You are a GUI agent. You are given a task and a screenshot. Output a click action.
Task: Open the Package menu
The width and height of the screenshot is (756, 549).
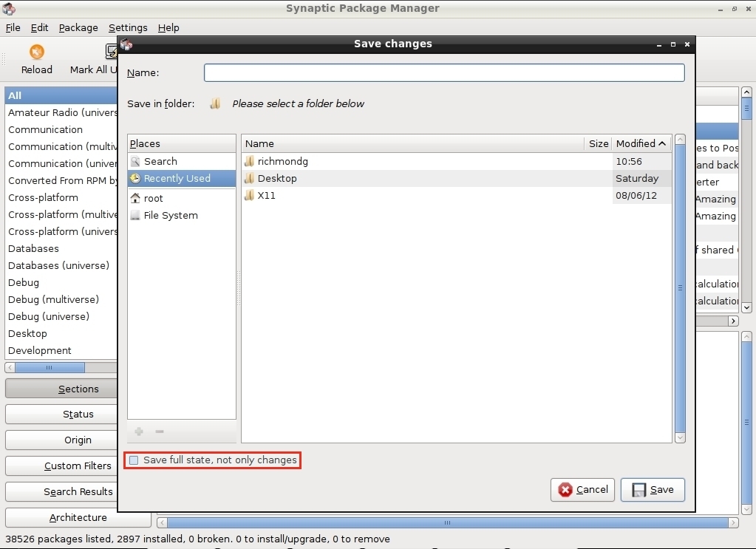click(x=78, y=27)
